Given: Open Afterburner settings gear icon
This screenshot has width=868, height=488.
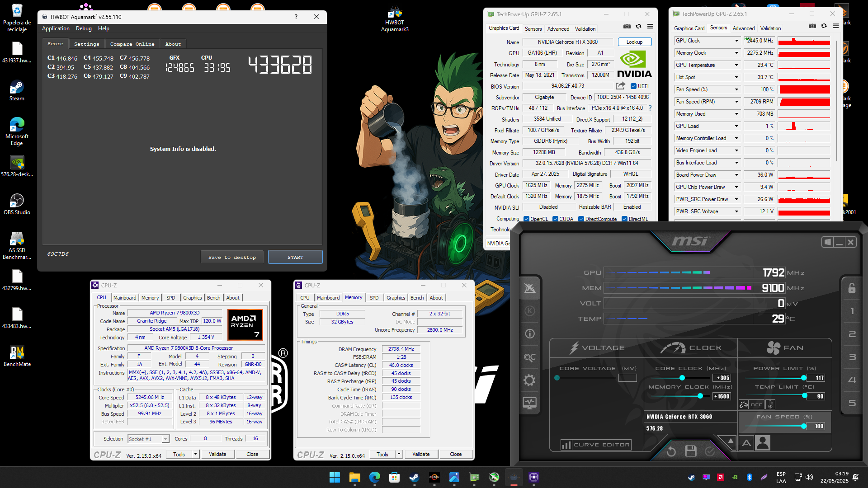Looking at the screenshot, I should pos(530,380).
